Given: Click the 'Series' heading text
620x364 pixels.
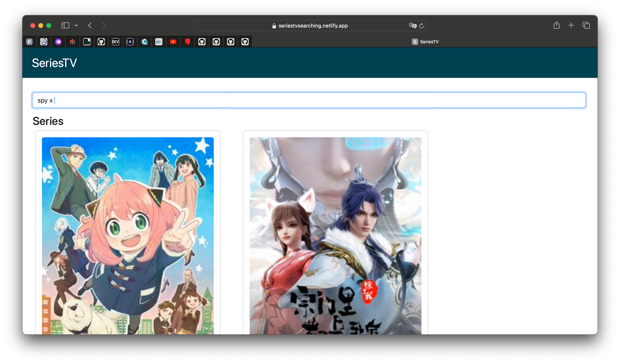Looking at the screenshot, I should [48, 121].
